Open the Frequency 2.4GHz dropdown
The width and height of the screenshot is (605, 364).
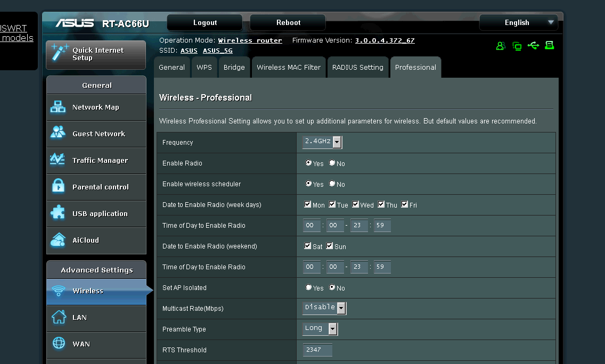coord(322,142)
